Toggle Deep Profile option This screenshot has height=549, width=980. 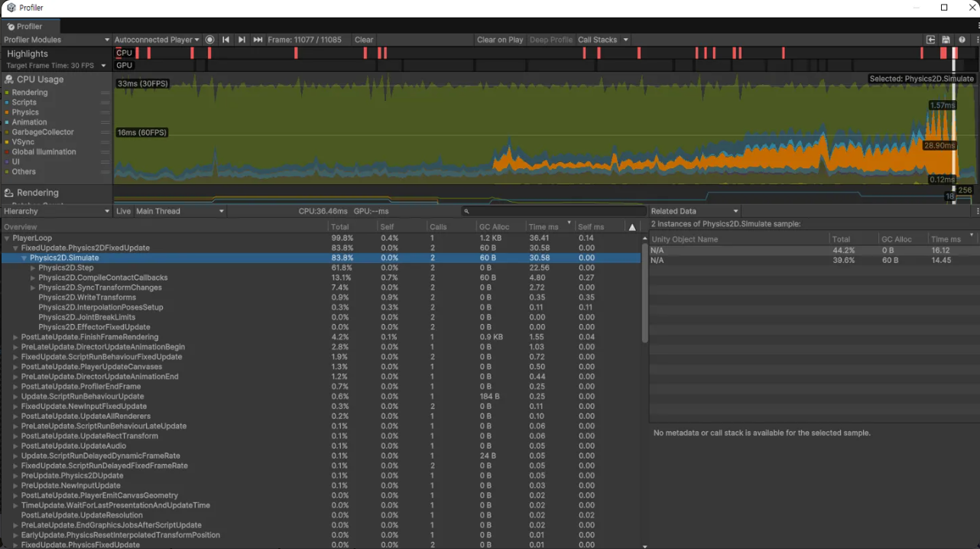550,40
